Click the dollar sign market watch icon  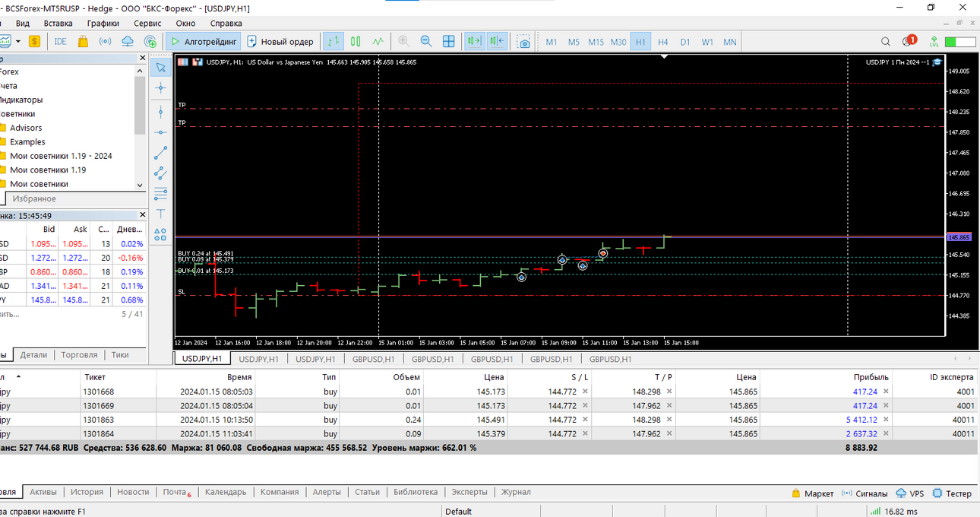[x=34, y=41]
